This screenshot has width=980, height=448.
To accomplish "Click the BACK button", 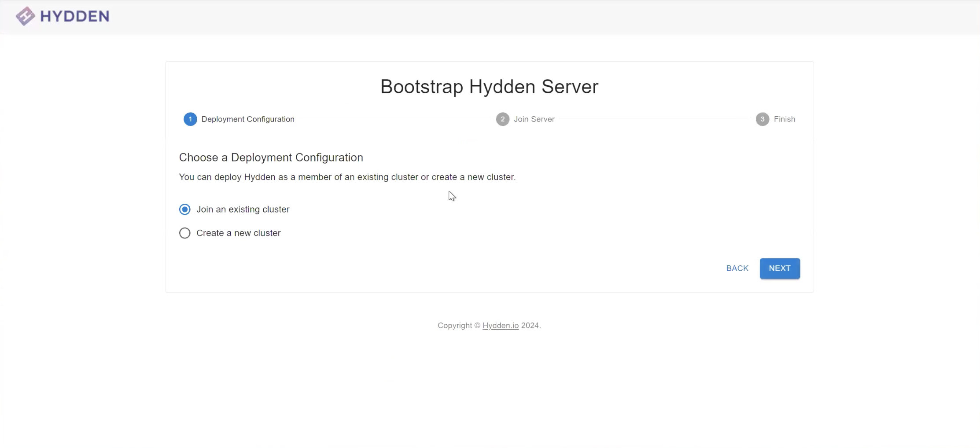I will [x=737, y=268].
